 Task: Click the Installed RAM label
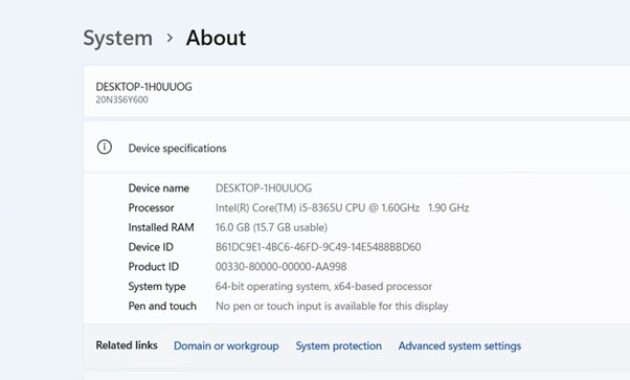click(x=161, y=227)
